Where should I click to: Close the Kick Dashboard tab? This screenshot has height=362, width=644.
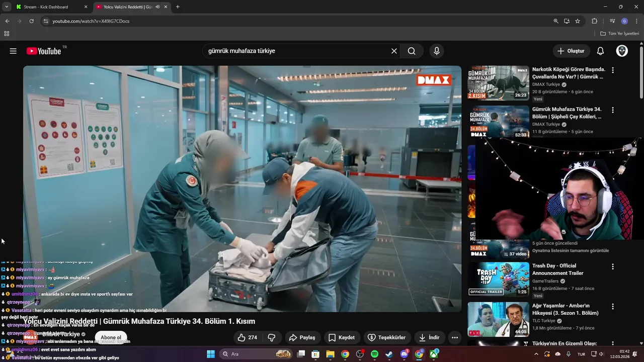tap(86, 7)
